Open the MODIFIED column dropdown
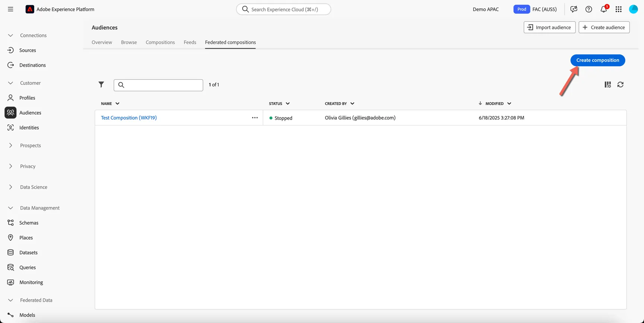This screenshot has height=323, width=644. pyautogui.click(x=509, y=104)
